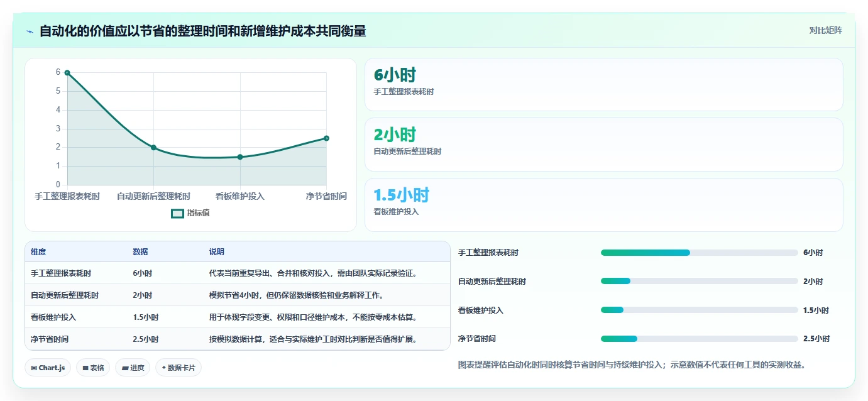Click description starting 用于体现字段变更
This screenshot has height=401, width=868.
[x=313, y=317]
